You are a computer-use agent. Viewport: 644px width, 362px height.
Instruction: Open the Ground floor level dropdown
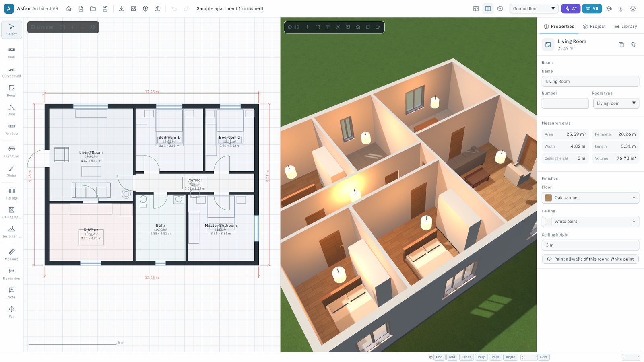[x=534, y=8]
